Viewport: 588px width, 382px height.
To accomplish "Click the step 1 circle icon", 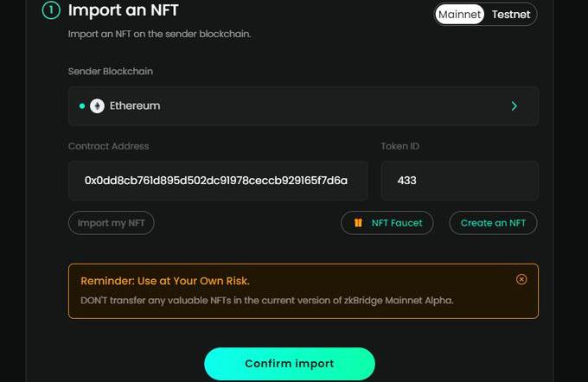I will pyautogui.click(x=50, y=11).
